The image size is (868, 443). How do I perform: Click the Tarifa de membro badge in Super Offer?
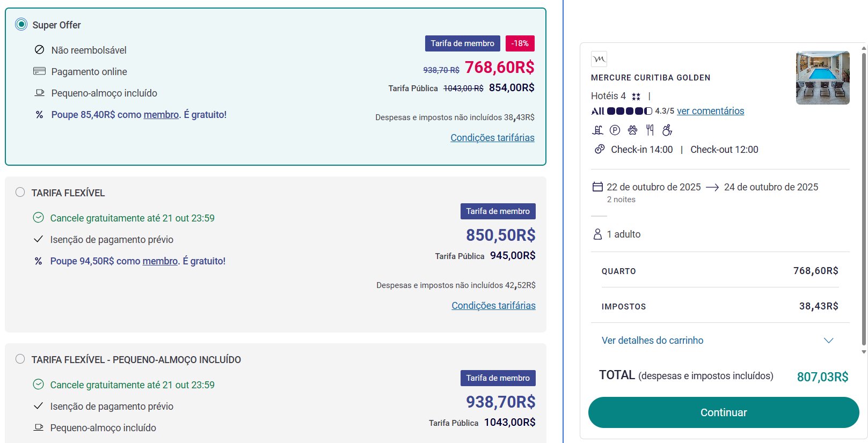(462, 43)
